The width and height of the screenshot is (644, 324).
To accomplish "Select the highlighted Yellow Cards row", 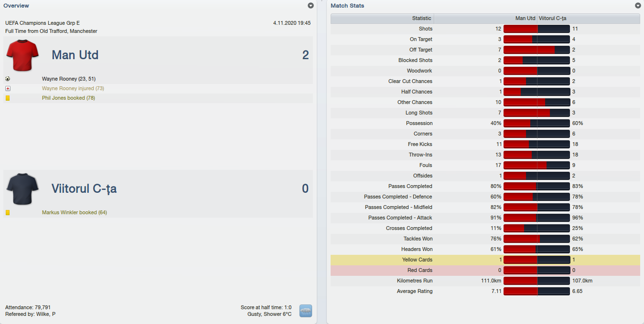I will tap(485, 260).
